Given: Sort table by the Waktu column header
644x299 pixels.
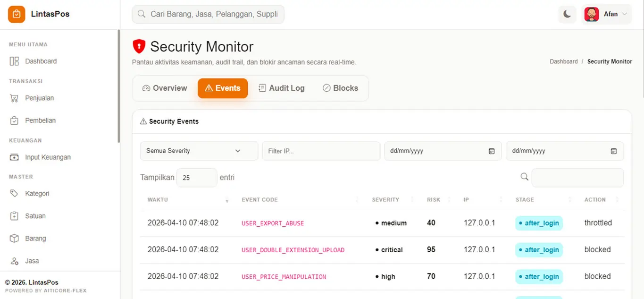Looking at the screenshot, I should click(x=158, y=200).
